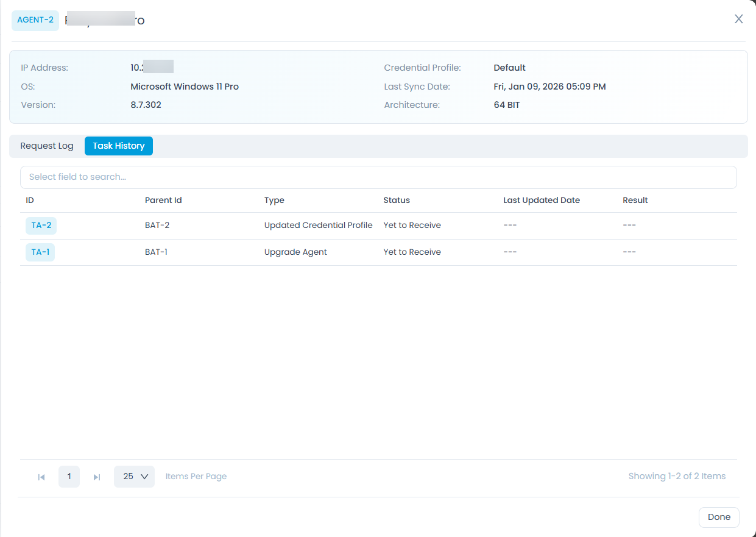Click the BAT-2 parent id cell
Screen dimensions: 756x537
tap(157, 226)
